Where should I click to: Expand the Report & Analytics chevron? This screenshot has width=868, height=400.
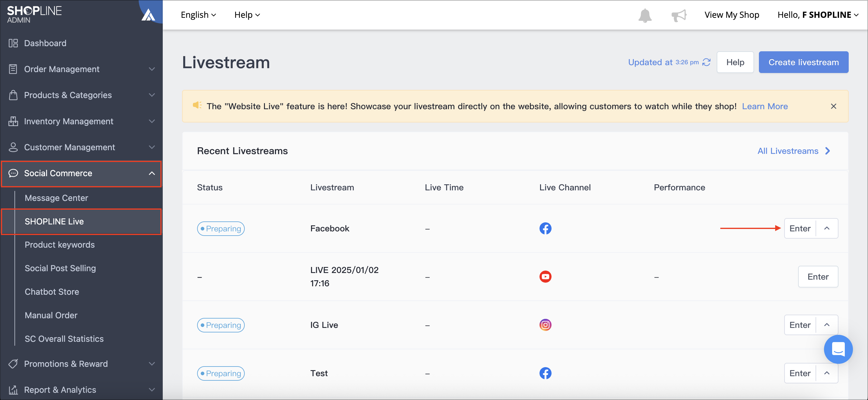(x=152, y=389)
